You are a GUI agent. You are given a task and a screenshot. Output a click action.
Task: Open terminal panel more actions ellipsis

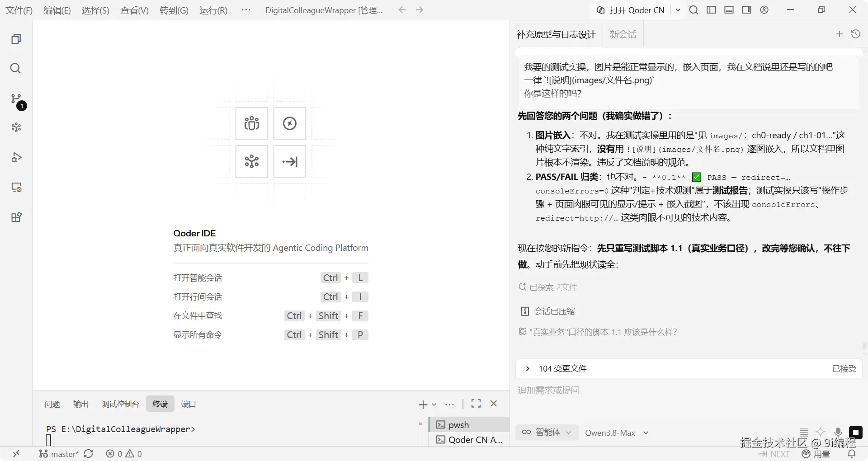(x=449, y=405)
